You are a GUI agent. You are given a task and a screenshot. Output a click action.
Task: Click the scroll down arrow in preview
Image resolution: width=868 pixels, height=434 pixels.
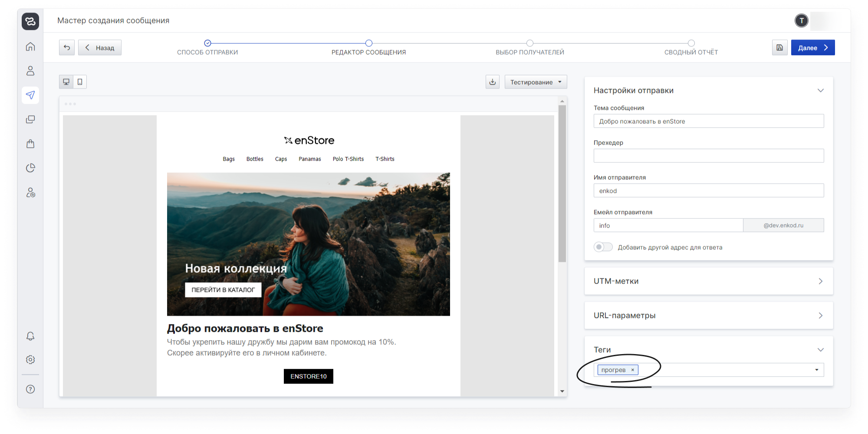[562, 391]
